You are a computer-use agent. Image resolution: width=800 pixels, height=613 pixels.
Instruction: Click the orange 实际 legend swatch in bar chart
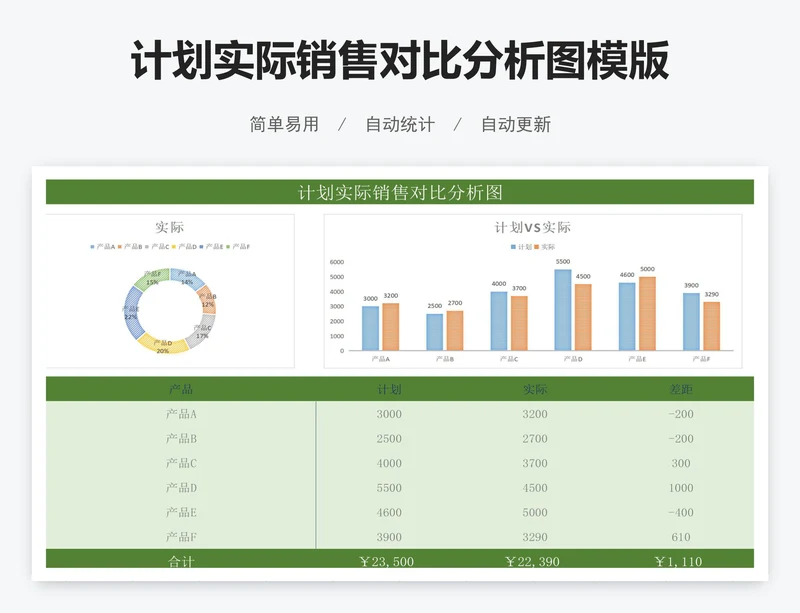click(536, 247)
